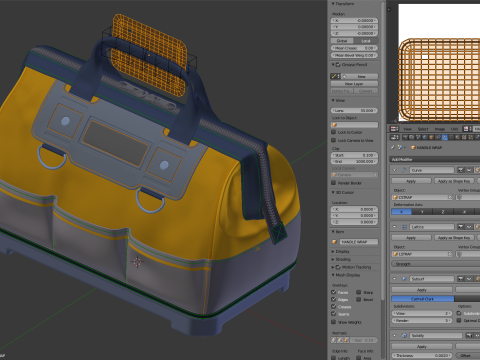Select the Y deformation axis
Viewport: 480px width, 360px height.
(422, 212)
